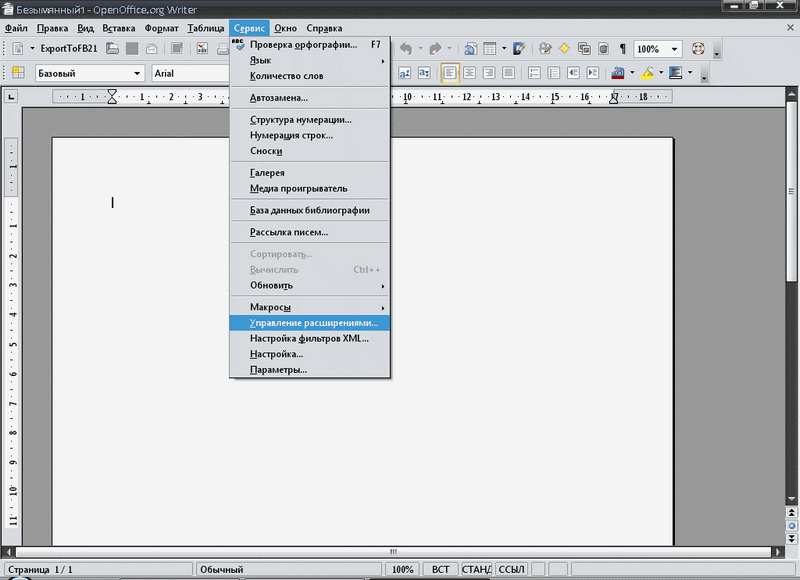Toggle Align Right paragraph button
This screenshot has height=580, width=800.
click(x=489, y=73)
